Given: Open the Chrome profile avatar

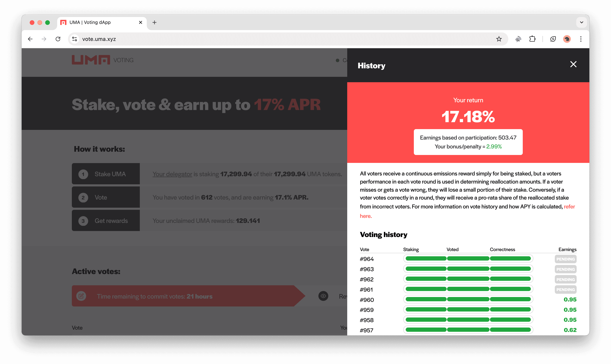Looking at the screenshot, I should coord(567,39).
